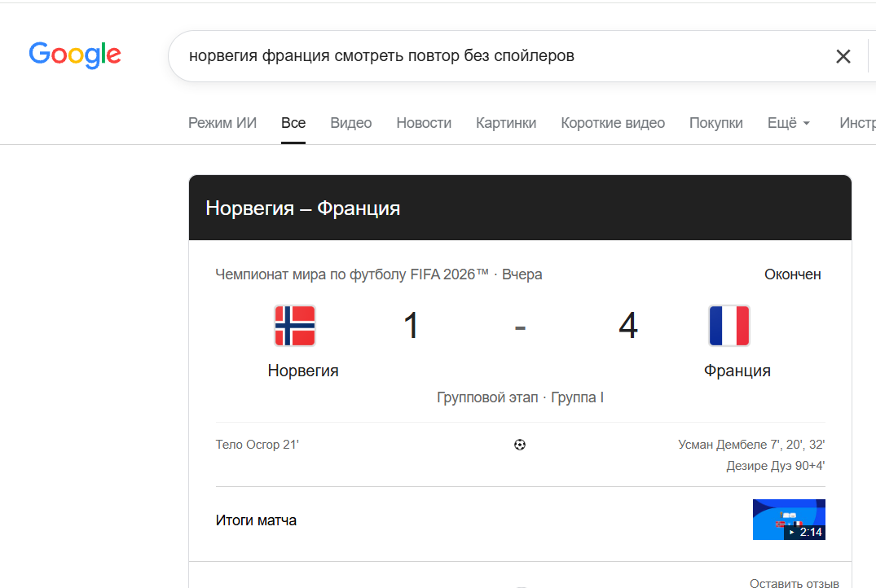
Task: Switch to the Видео tab
Action: pyautogui.click(x=351, y=123)
